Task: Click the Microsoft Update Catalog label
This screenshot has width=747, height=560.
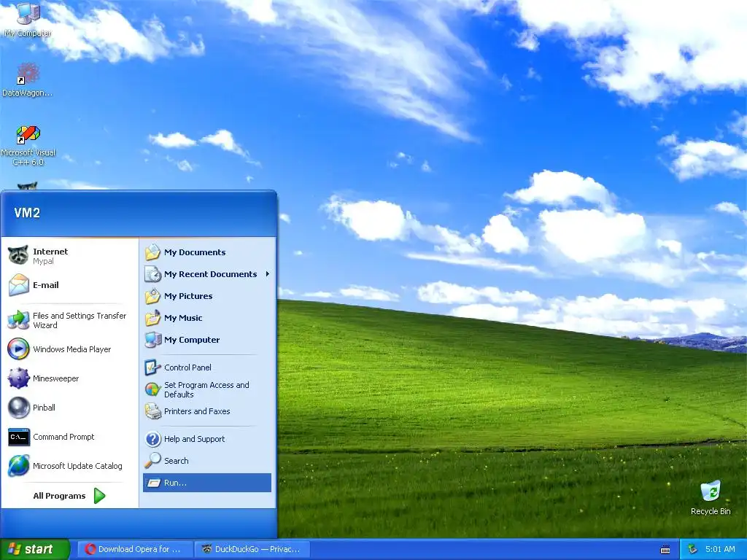Action: click(x=77, y=466)
